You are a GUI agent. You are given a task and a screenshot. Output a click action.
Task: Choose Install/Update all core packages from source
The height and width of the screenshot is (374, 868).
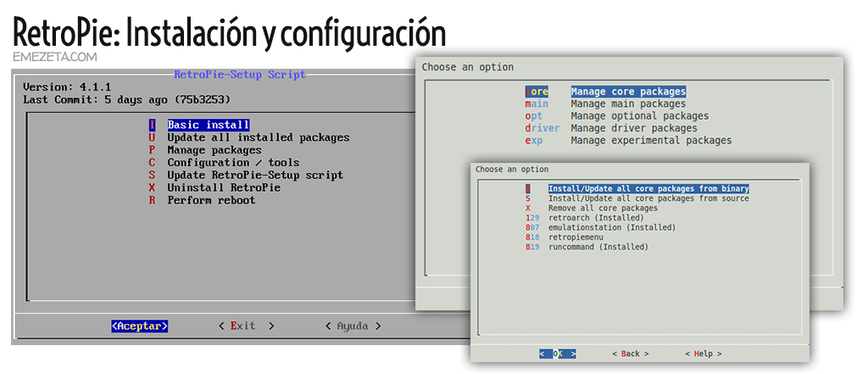637,198
